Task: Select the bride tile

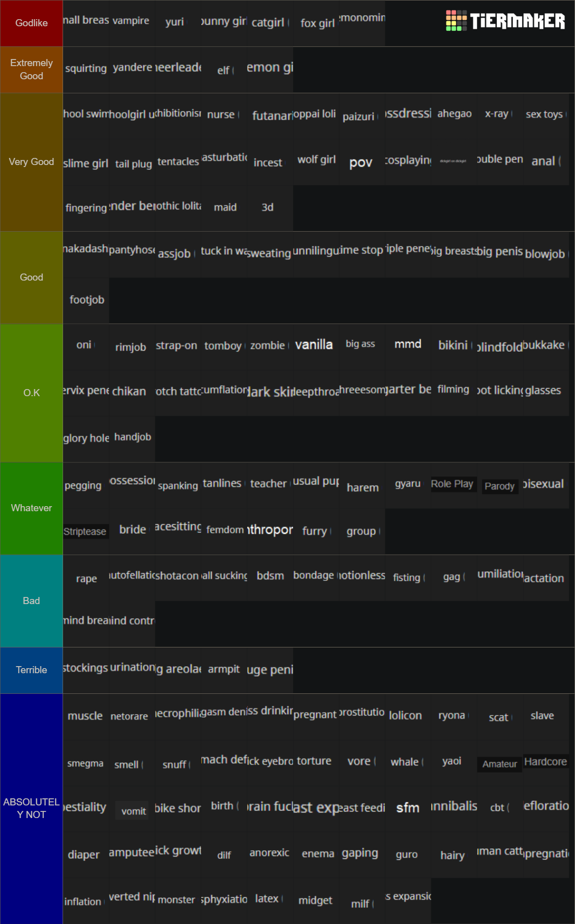Action: tap(132, 531)
